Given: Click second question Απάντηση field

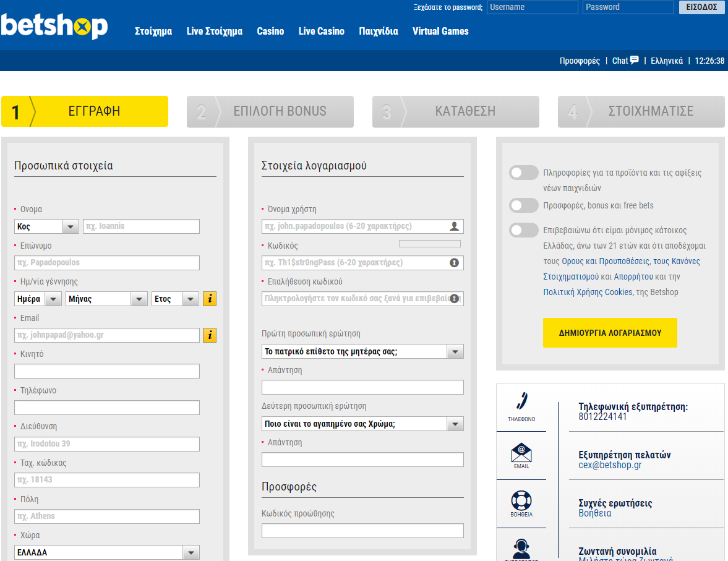Looking at the screenshot, I should 362,460.
